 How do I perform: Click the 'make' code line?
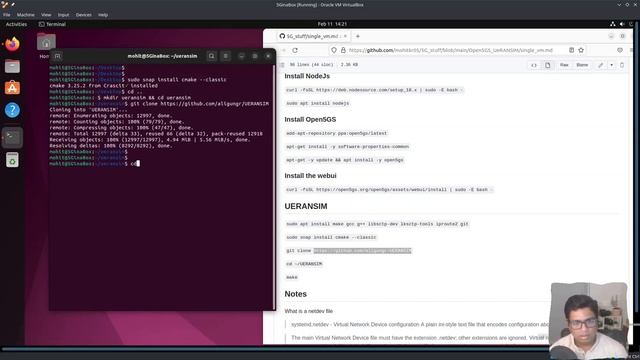(x=292, y=278)
